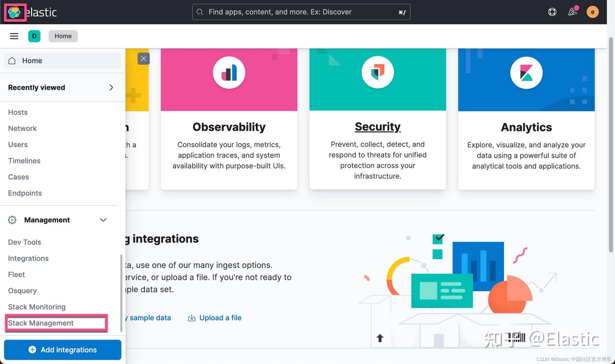This screenshot has width=615, height=364.
Task: Click the Home breadcrumb
Action: [x=63, y=36]
